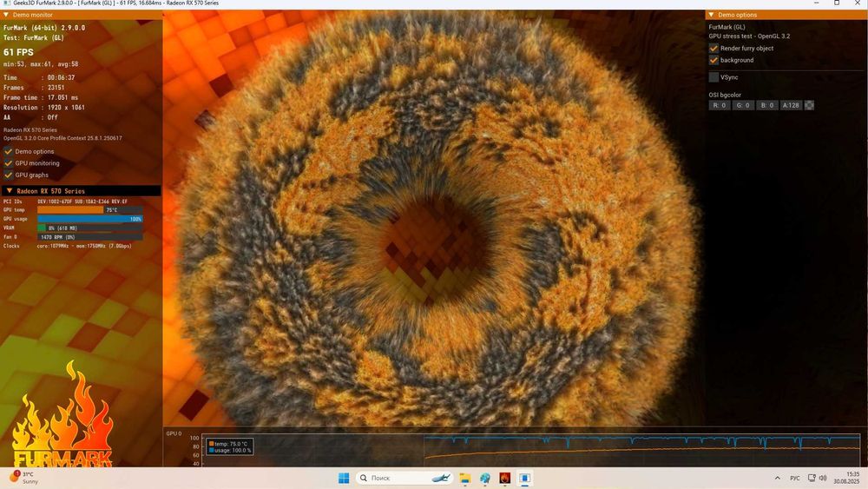Click the GPU usage 100% bar

89,219
